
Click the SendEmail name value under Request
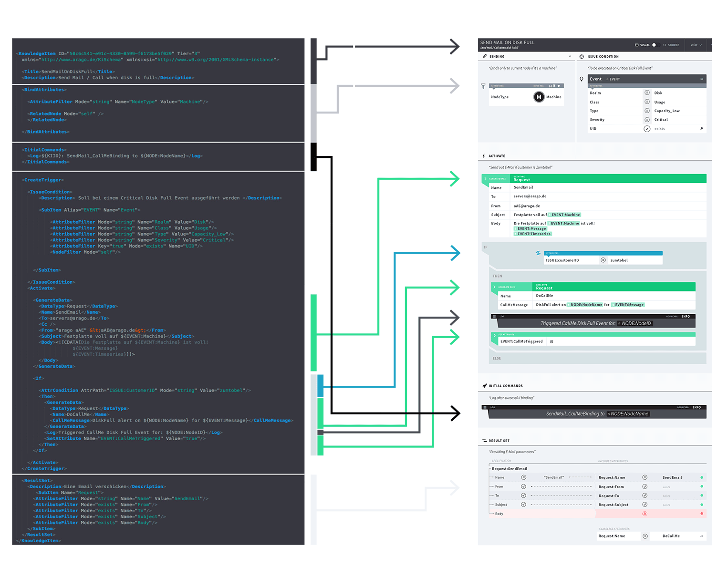523,187
